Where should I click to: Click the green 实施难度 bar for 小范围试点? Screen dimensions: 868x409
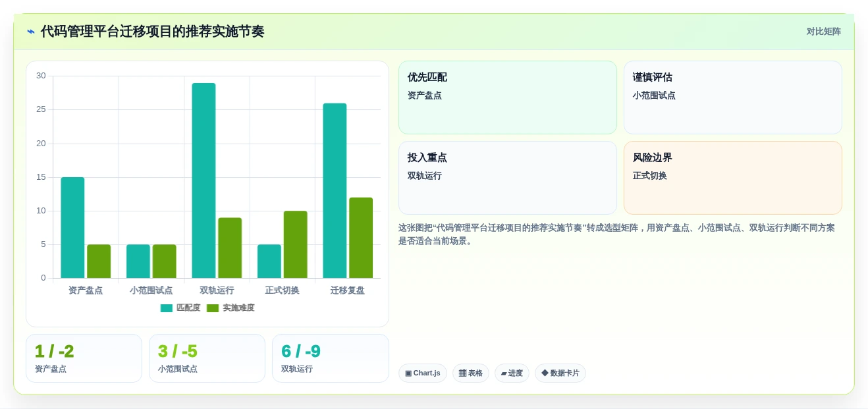pyautogui.click(x=165, y=261)
